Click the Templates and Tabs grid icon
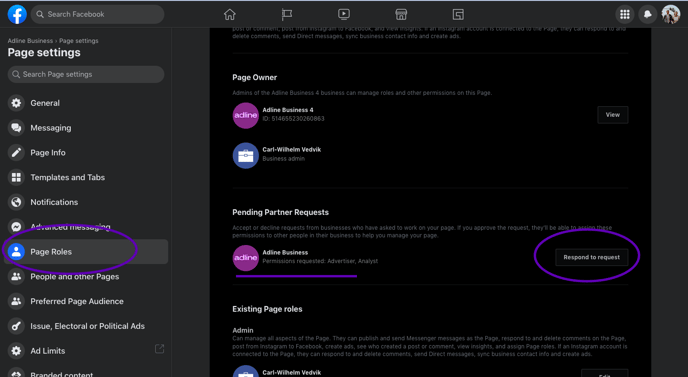This screenshot has height=377, width=688. point(16,177)
